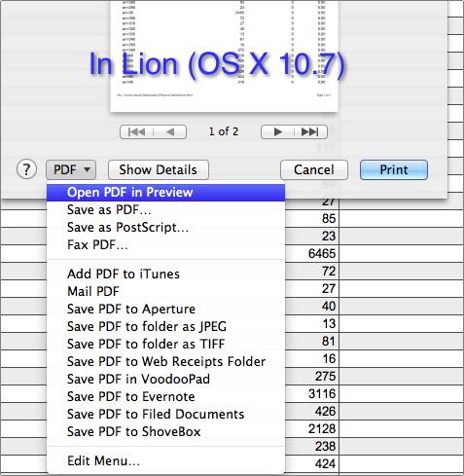Go to first page of print preview
464x476 pixels.
136,131
